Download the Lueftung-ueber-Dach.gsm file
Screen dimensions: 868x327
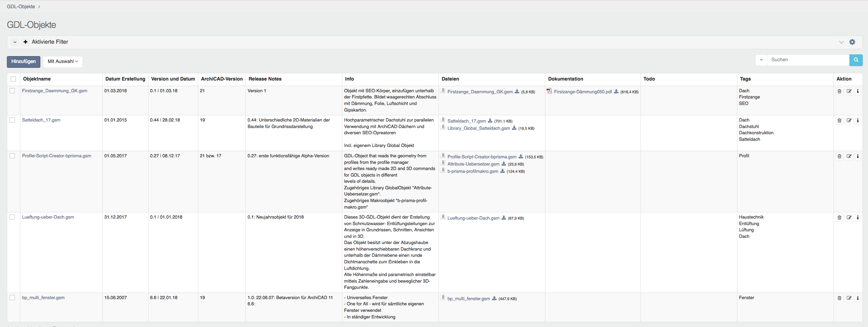pyautogui.click(x=504, y=218)
